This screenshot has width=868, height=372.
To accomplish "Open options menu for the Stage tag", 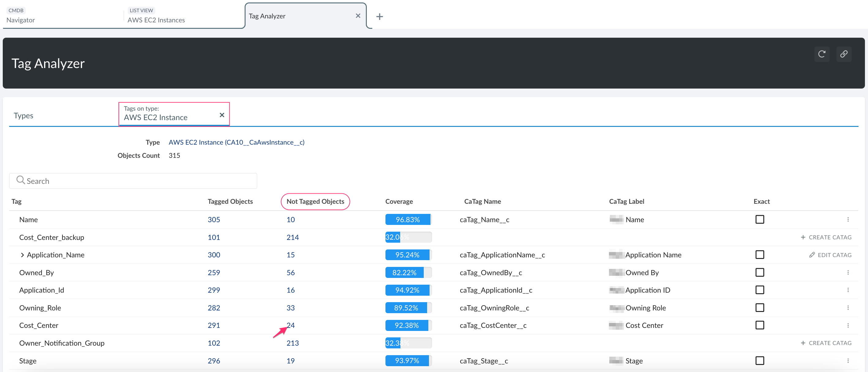I will click(x=848, y=361).
